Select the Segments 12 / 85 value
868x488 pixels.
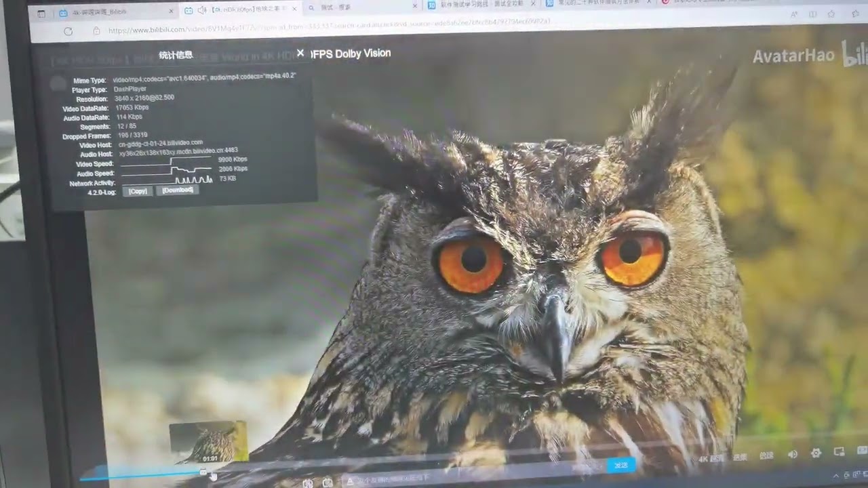tap(127, 126)
